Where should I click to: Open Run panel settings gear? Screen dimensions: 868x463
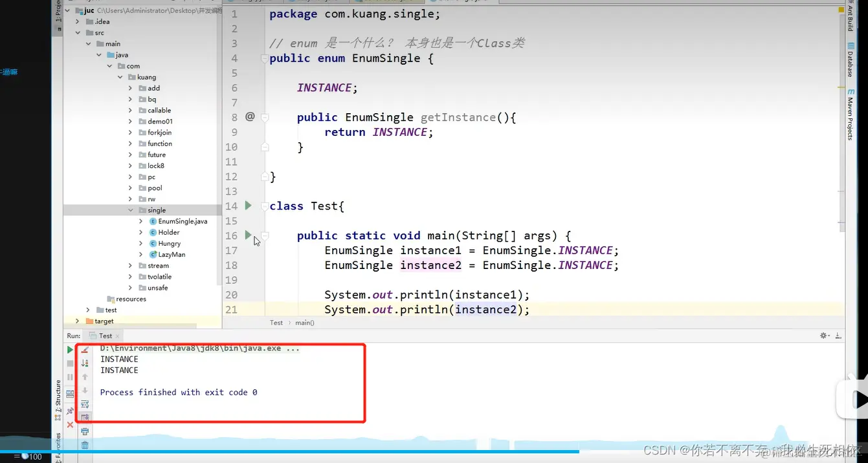[x=824, y=336]
